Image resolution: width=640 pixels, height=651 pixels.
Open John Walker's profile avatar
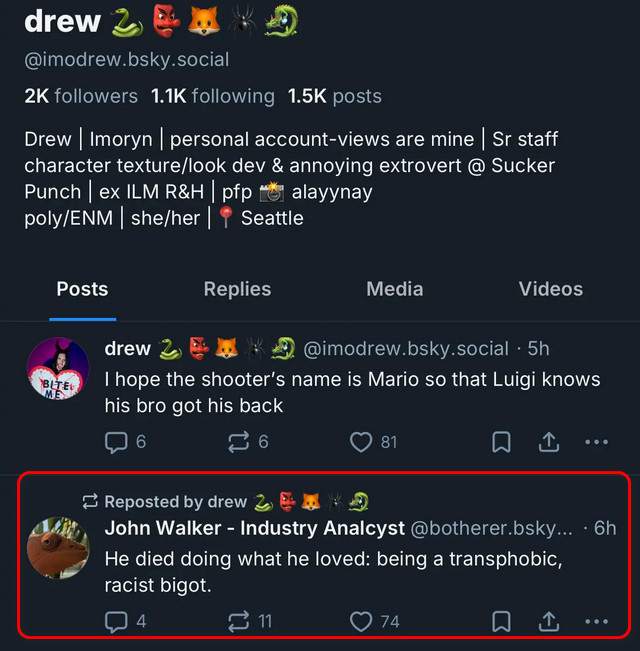[x=58, y=548]
